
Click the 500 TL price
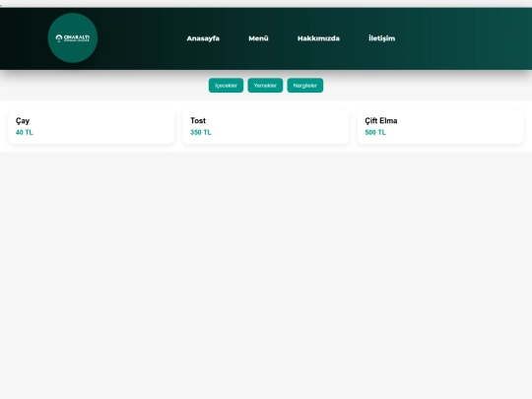pos(375,132)
